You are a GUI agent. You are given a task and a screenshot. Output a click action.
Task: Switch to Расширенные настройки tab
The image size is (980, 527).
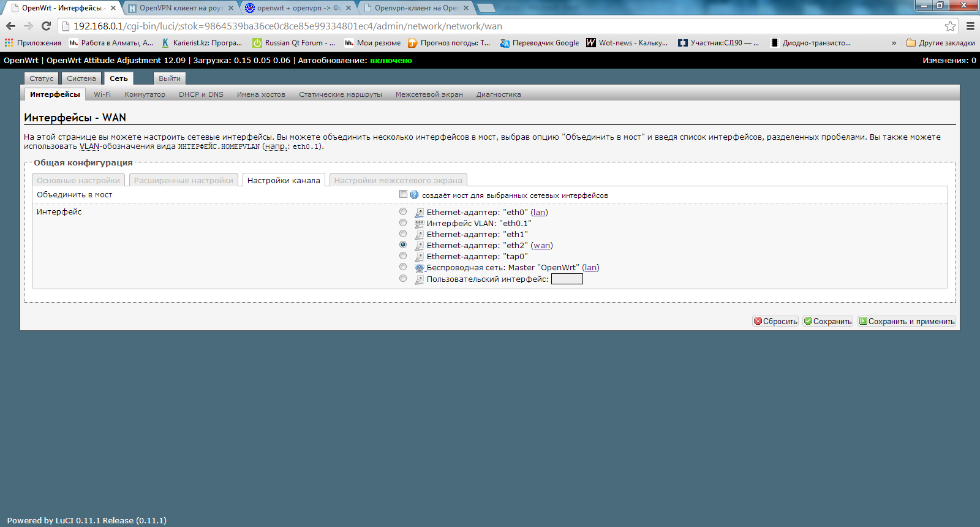[184, 180]
